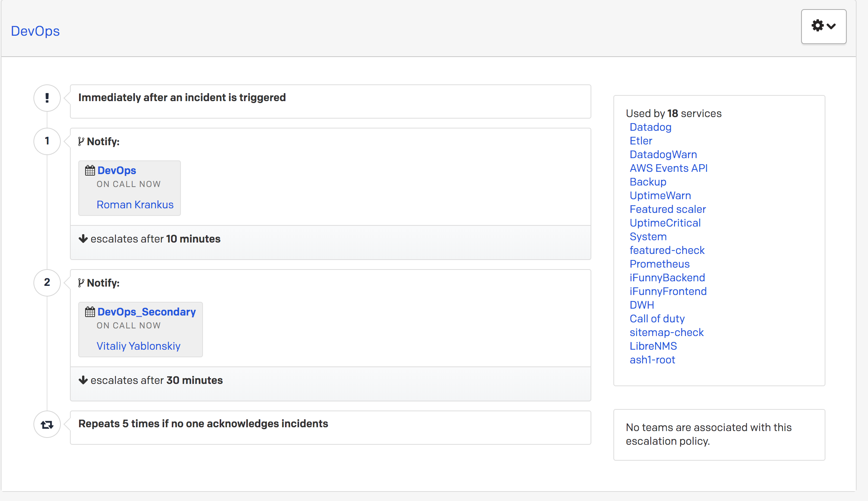Open the DevOps policy title link

tap(35, 31)
